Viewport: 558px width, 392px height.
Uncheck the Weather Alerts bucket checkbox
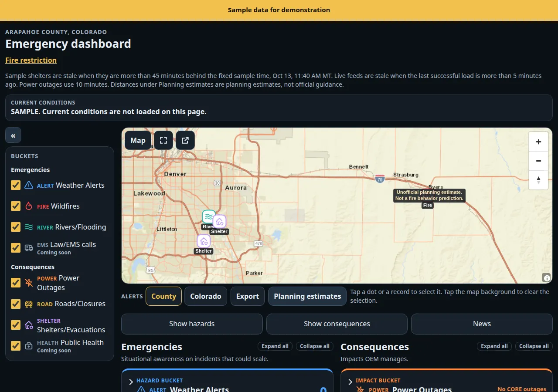tap(16, 185)
